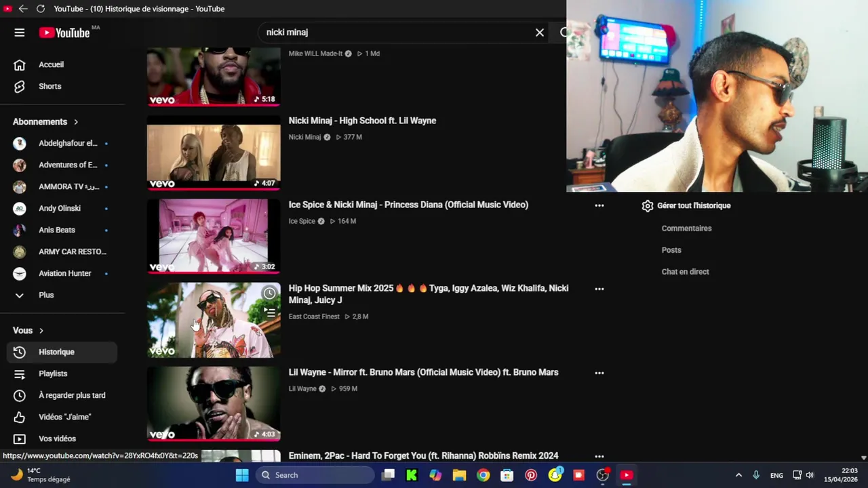Screen dimensions: 868x488
Task: Open the weather widget 14°C
Action: 41,475
